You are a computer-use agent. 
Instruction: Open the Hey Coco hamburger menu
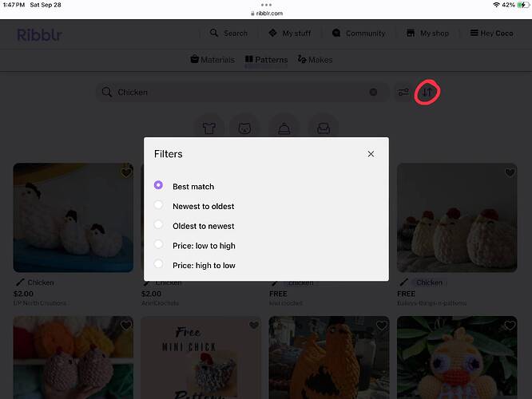point(491,34)
